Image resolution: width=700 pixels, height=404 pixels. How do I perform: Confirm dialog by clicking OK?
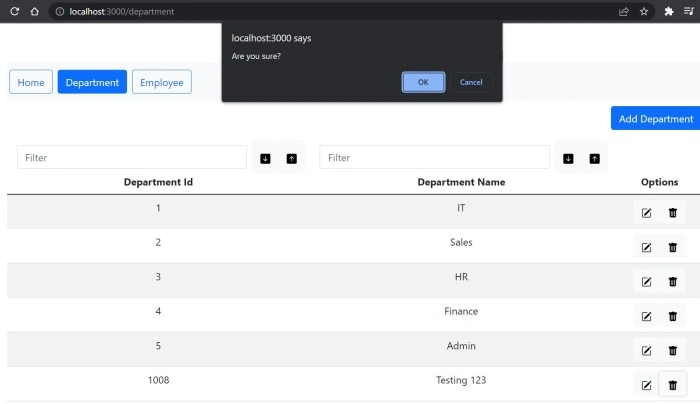(x=423, y=82)
